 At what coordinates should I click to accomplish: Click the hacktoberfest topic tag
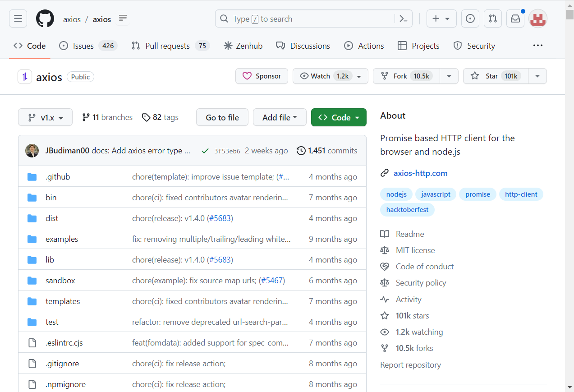click(x=407, y=210)
